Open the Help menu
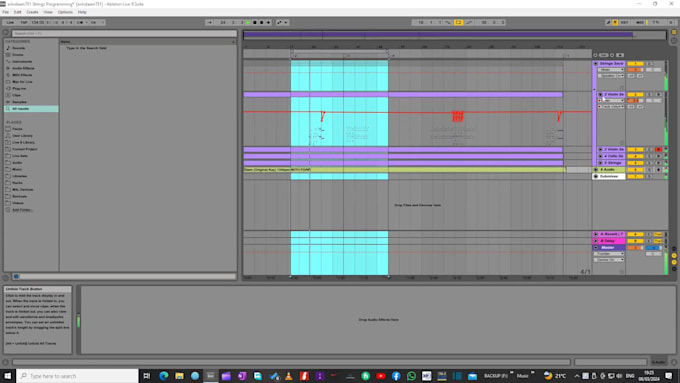The image size is (680, 383). [x=82, y=12]
